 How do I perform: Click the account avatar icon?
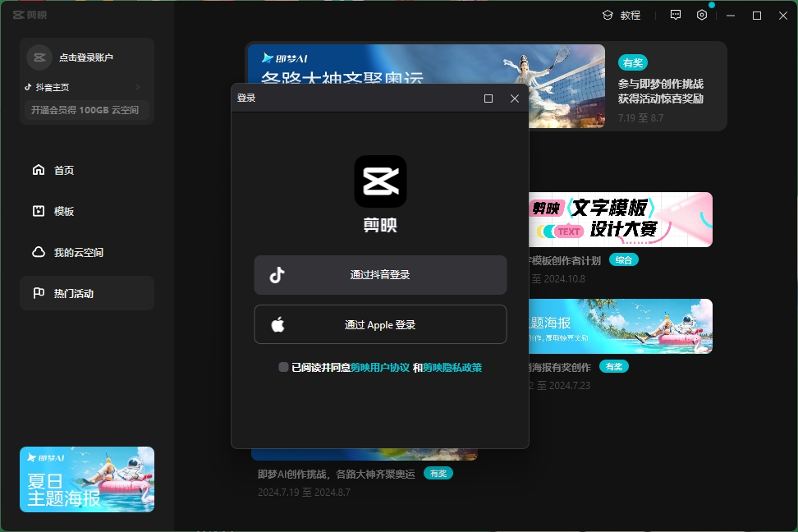pyautogui.click(x=39, y=57)
